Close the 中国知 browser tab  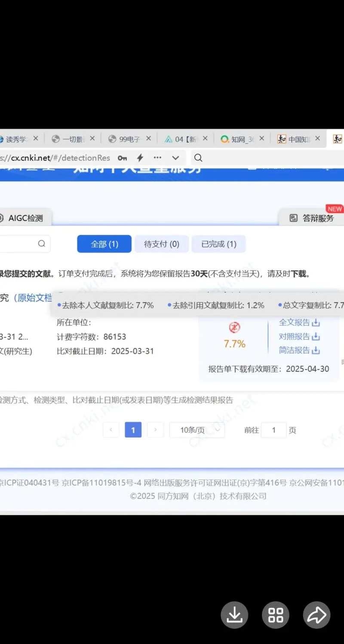(x=318, y=139)
